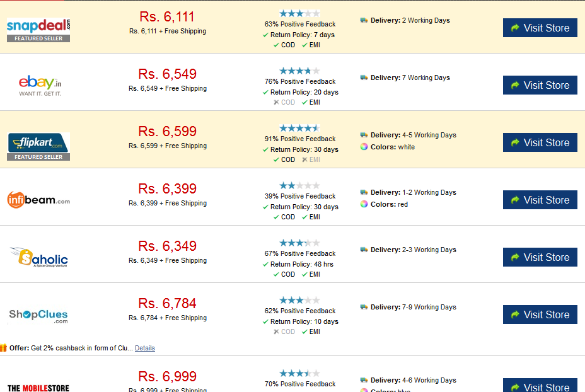The width and height of the screenshot is (585, 392).
Task: Select the Flipkart featured seller logo
Action: [38, 147]
